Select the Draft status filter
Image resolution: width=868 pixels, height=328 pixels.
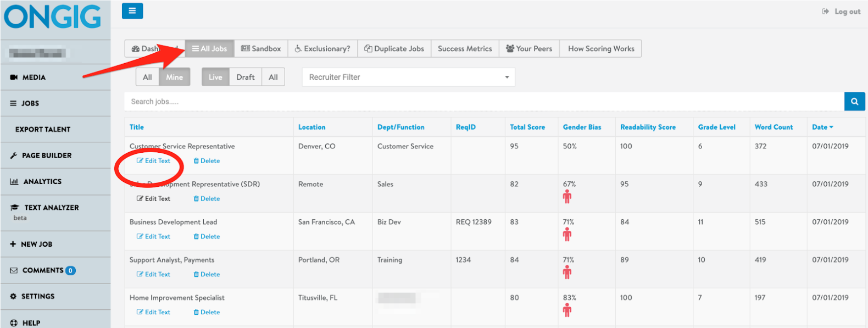point(246,77)
